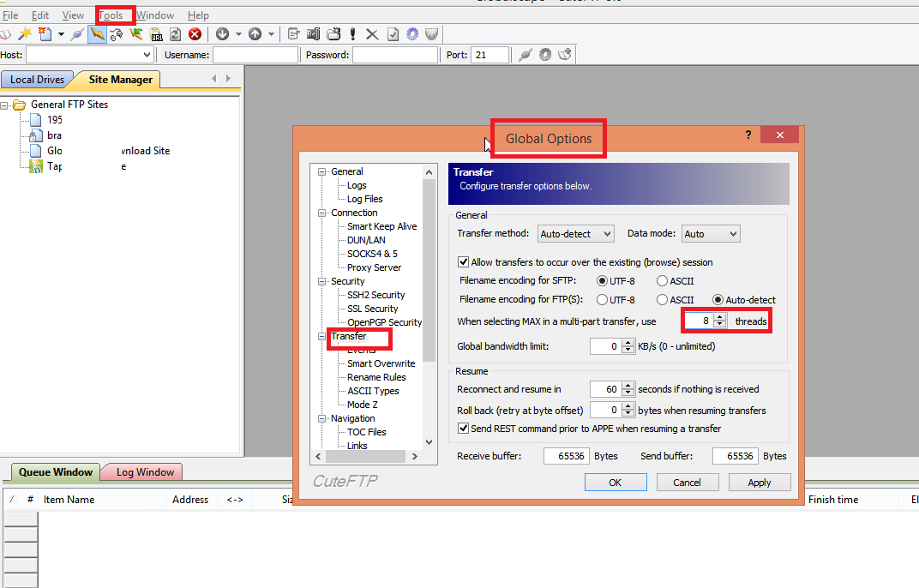Switch to the Log Window tab

pos(144,472)
